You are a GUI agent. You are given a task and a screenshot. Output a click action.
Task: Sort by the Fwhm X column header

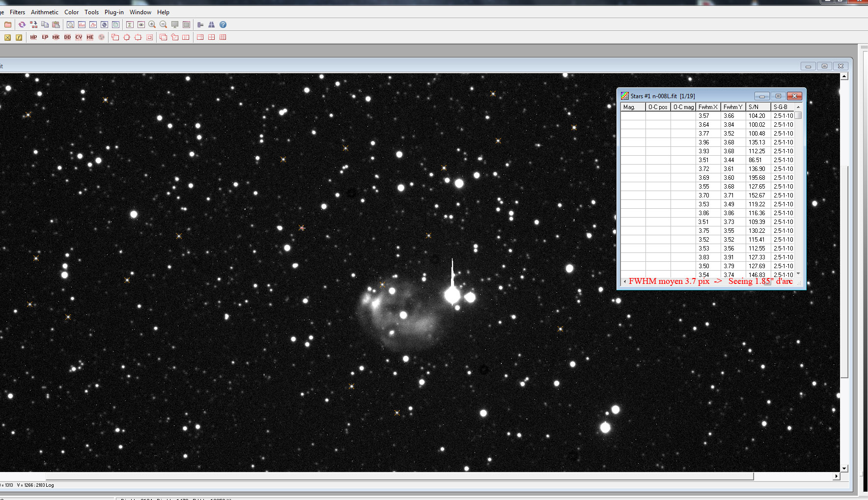click(708, 107)
